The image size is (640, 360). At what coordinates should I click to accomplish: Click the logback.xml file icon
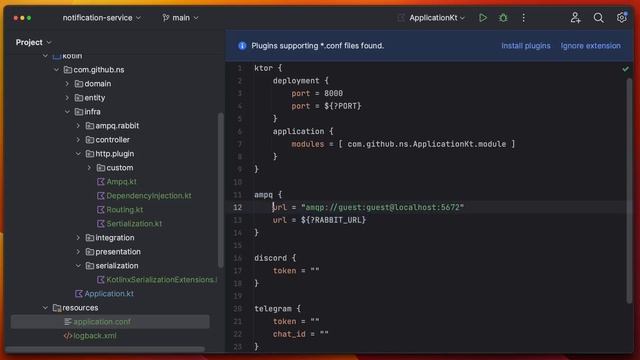pos(68,336)
